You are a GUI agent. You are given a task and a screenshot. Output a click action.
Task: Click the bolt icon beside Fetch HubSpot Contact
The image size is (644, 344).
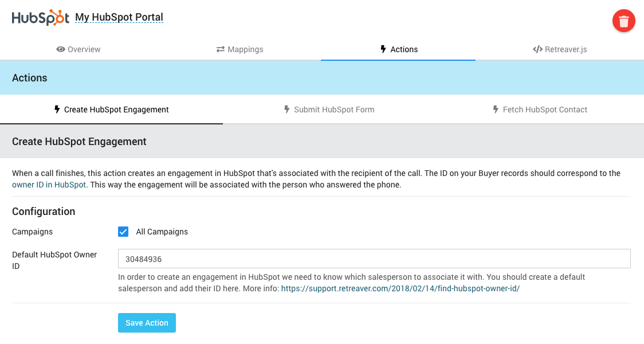point(496,109)
